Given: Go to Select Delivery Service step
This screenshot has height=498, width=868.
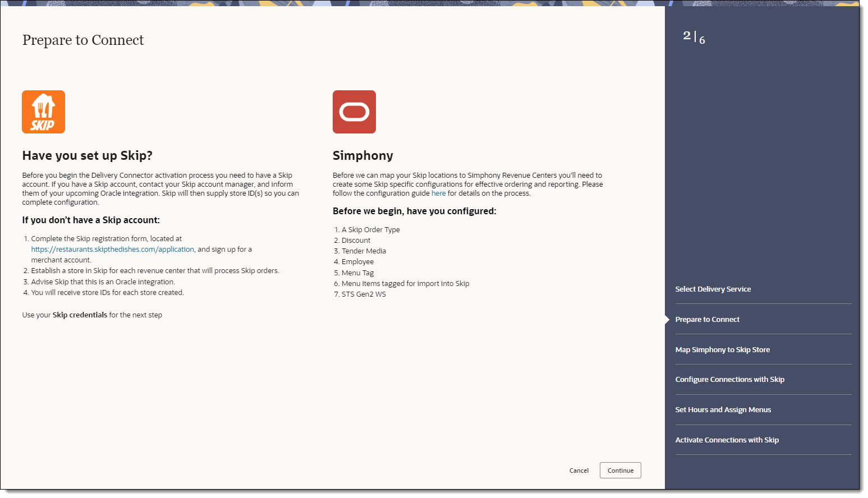Looking at the screenshot, I should 713,289.
